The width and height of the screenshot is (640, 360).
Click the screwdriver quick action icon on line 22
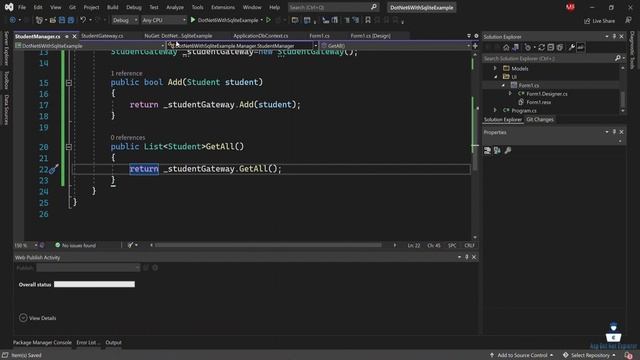tap(53, 169)
